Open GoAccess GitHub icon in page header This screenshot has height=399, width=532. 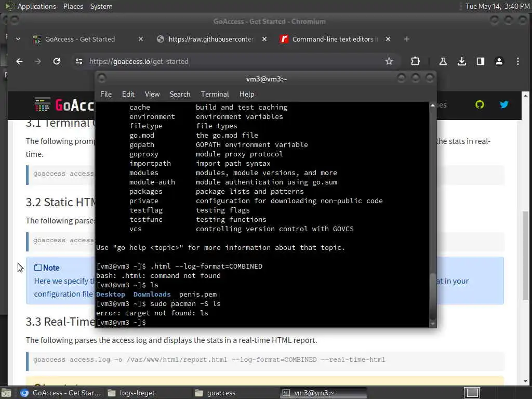click(480, 104)
